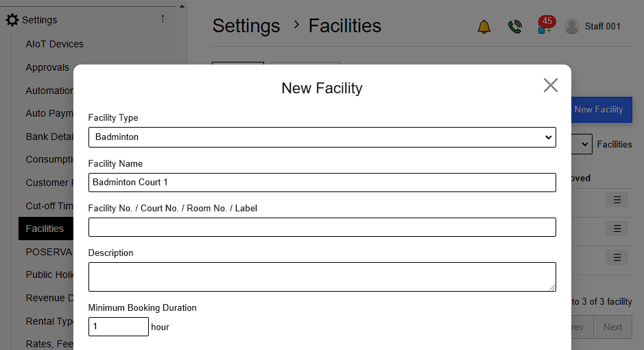Open the dropdown beside the Facilities label
Screen dimensions: 644x350
point(582,144)
